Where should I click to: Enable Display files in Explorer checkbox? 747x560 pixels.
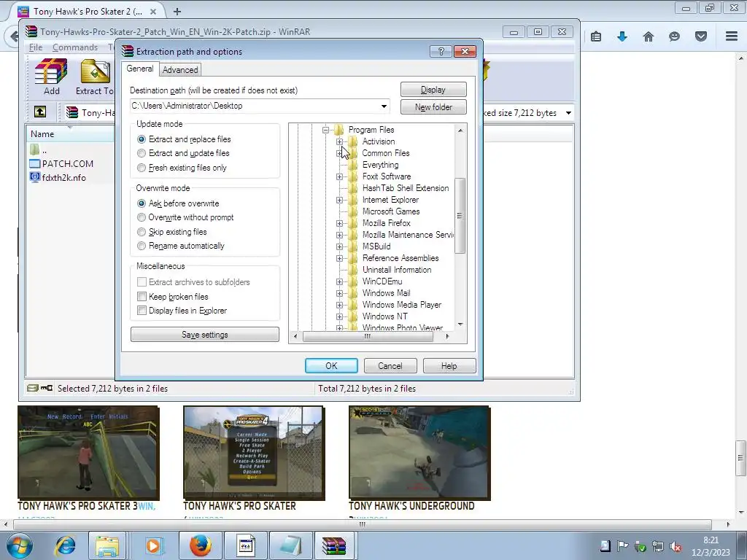coord(142,311)
